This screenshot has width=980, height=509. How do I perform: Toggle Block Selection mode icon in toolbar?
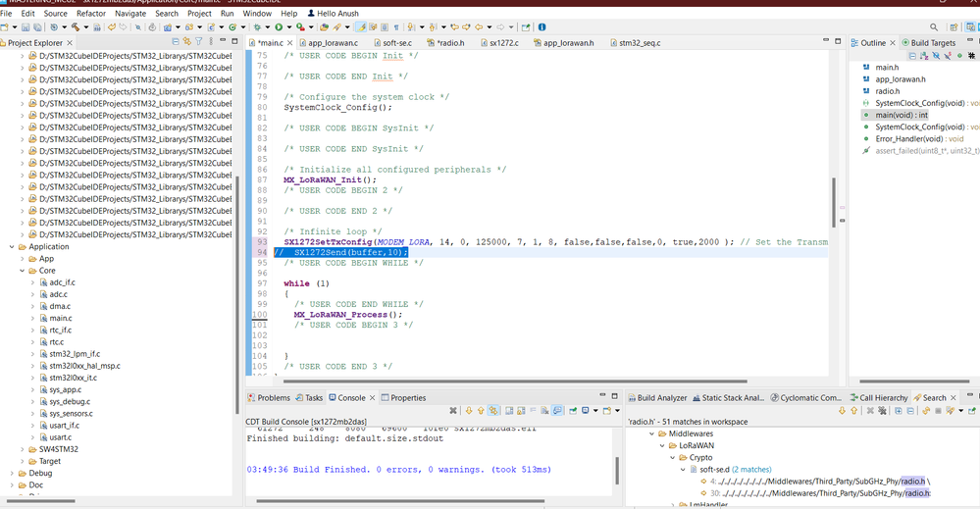(385, 27)
